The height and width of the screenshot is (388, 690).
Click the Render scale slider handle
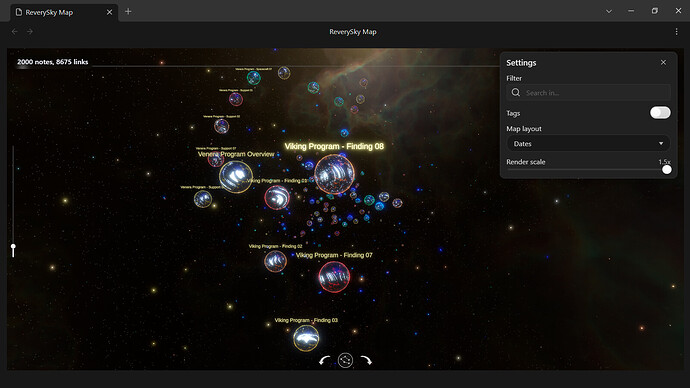coord(667,169)
